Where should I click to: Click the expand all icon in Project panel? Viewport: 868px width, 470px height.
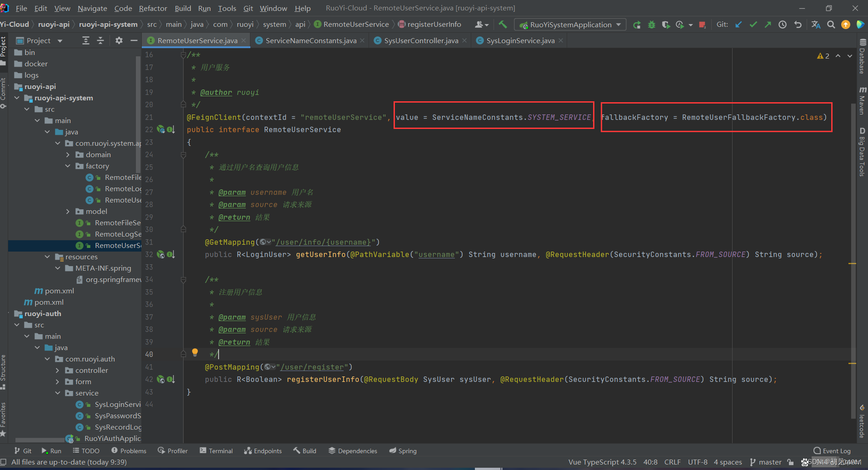point(86,40)
